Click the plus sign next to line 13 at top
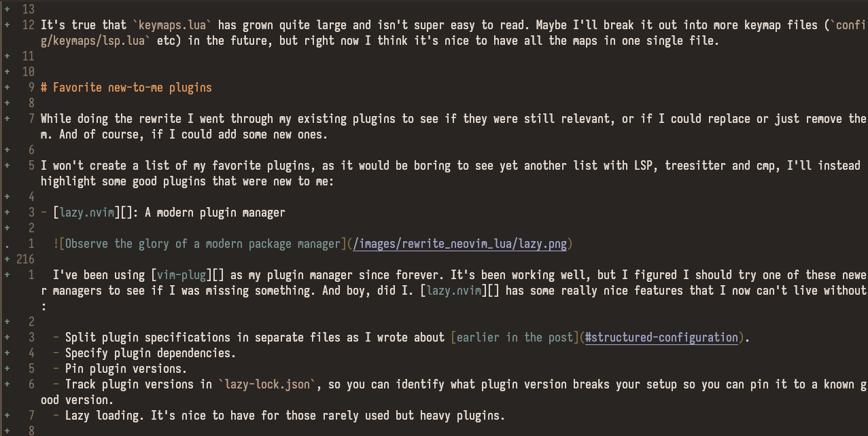This screenshot has width=868, height=436. point(7,10)
